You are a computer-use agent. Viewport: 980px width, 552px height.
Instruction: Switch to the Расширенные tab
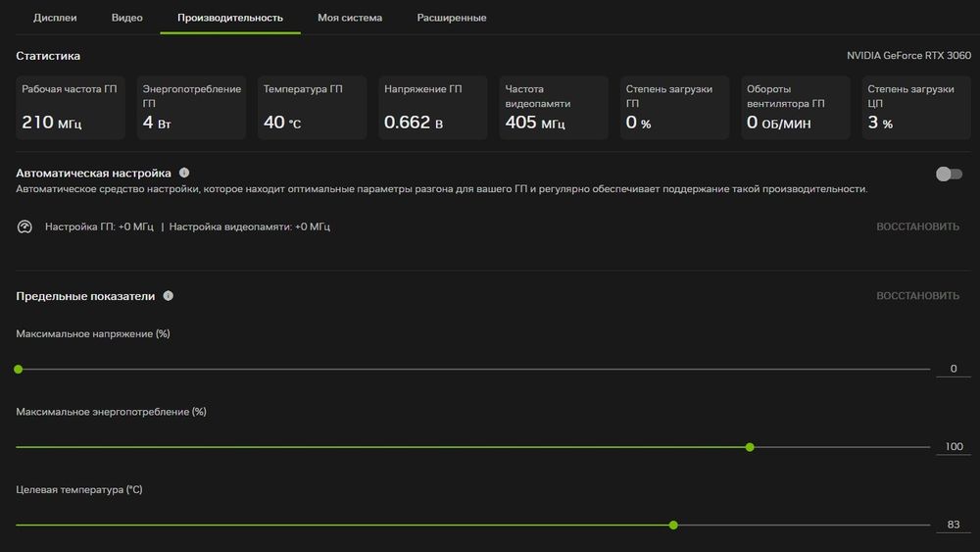point(452,18)
